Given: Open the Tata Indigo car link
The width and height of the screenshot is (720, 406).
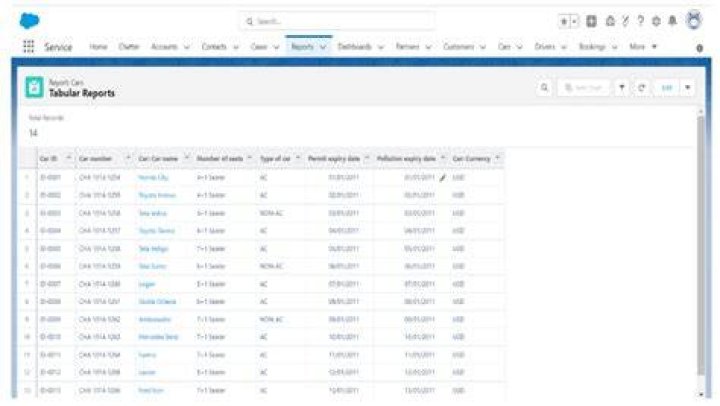Looking at the screenshot, I should (153, 249).
